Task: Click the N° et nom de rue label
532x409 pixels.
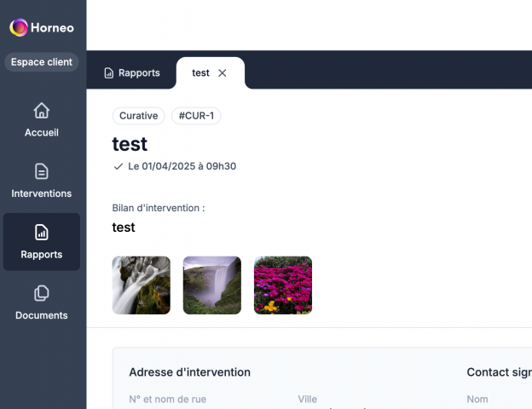Action: click(168, 399)
